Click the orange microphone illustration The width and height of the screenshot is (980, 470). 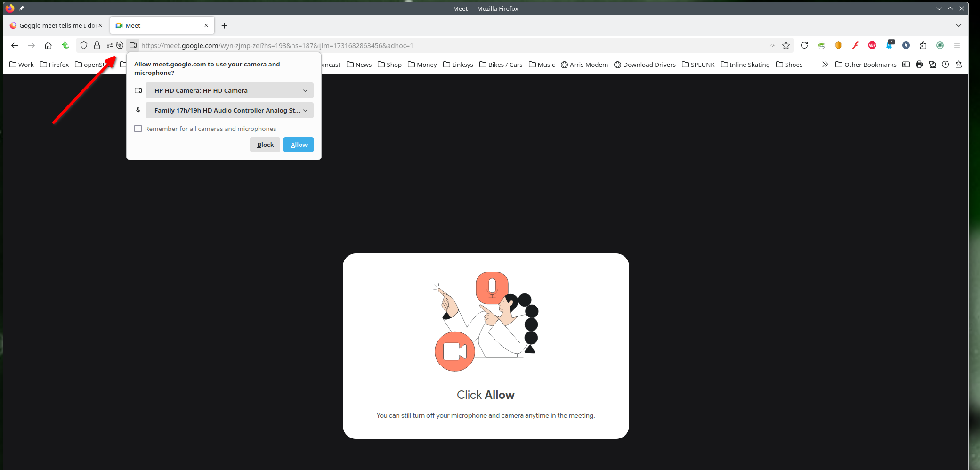[x=492, y=288]
